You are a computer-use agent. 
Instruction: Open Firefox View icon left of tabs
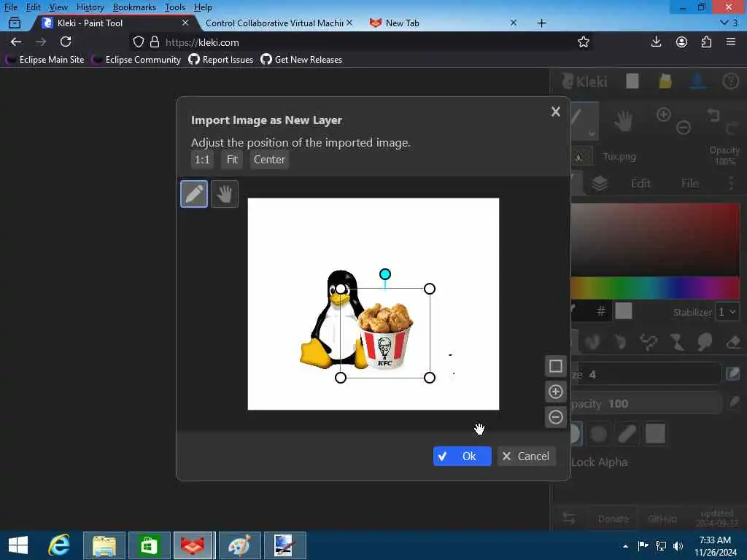[x=15, y=23]
